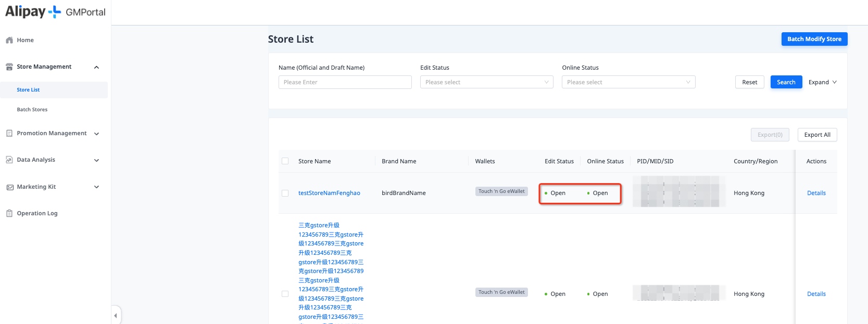Open Batch Stores in the sidebar
868x324 pixels.
[32, 110]
